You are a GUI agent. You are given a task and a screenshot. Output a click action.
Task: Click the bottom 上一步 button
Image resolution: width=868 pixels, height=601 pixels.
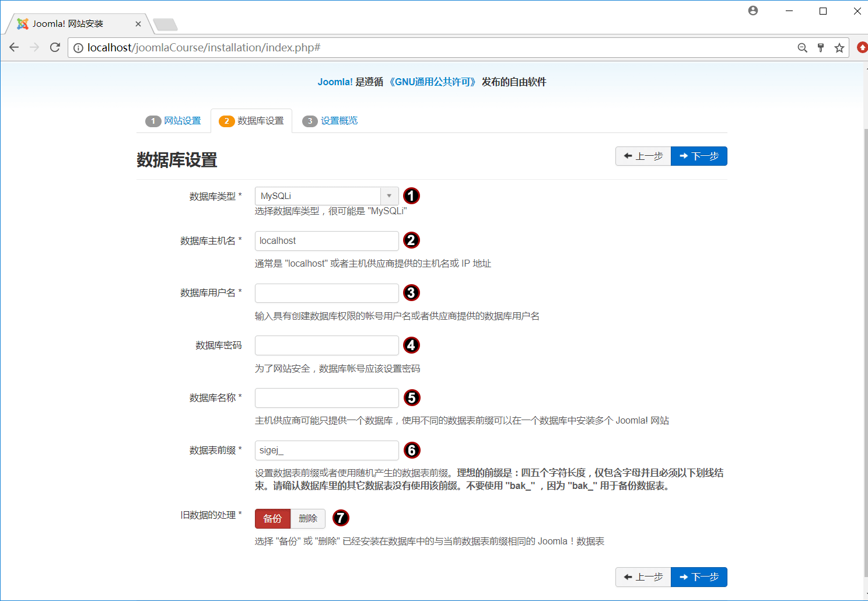[643, 576]
